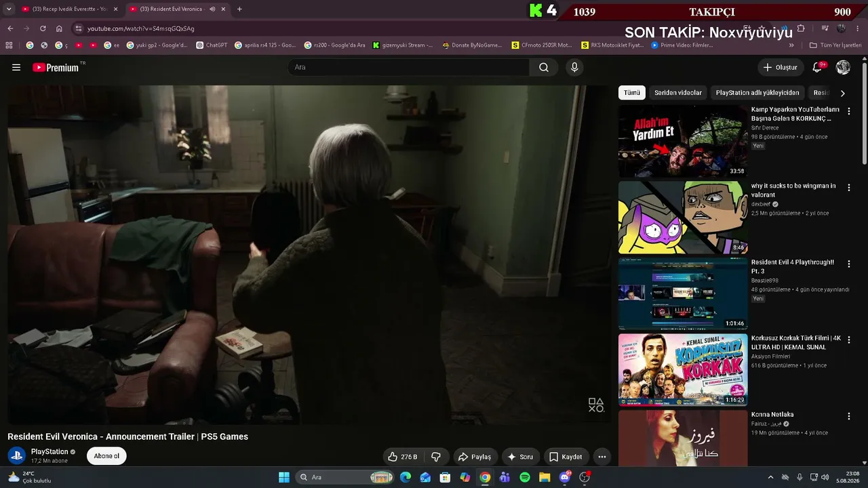This screenshot has width=868, height=488.
Task: Click the youtube.com address bar URL
Action: coord(141,28)
